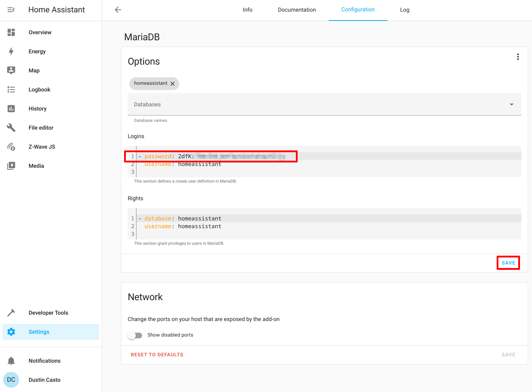
Task: Click into the Databases input field
Action: (325, 105)
